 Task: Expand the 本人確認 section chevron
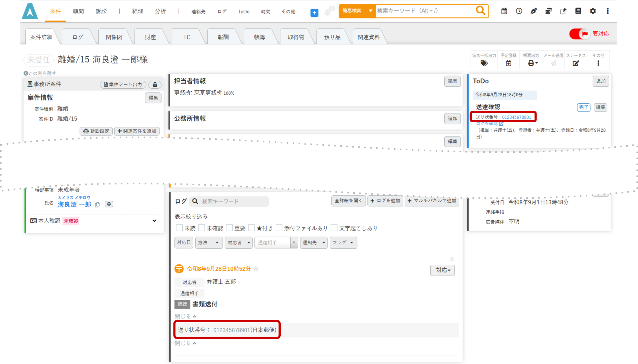click(x=154, y=221)
